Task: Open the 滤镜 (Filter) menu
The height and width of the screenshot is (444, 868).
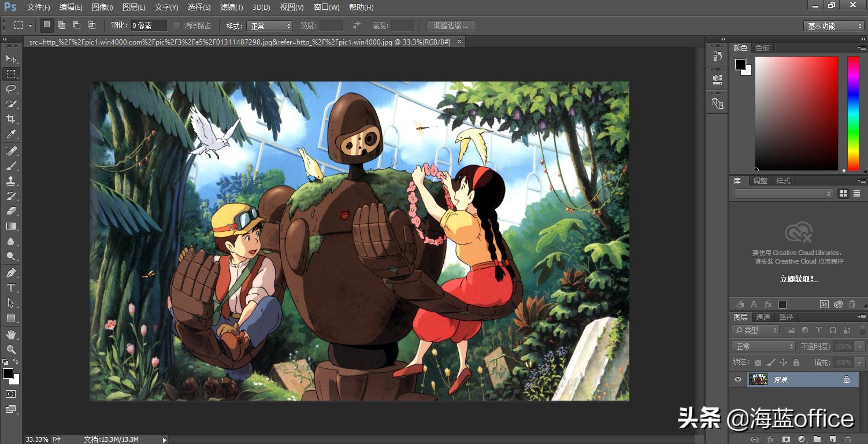Action: click(231, 7)
